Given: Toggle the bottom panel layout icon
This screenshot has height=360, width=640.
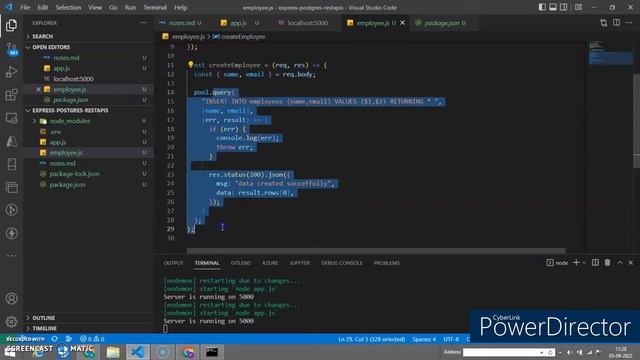Looking at the screenshot, I should coord(553,7).
